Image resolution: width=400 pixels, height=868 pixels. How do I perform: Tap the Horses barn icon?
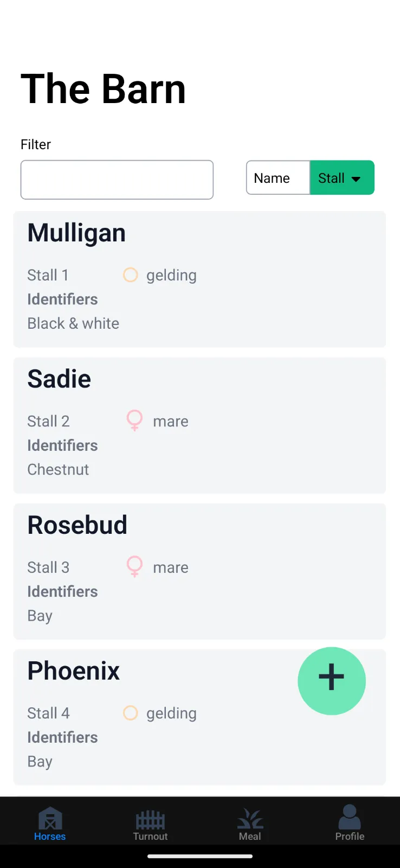(x=50, y=818)
